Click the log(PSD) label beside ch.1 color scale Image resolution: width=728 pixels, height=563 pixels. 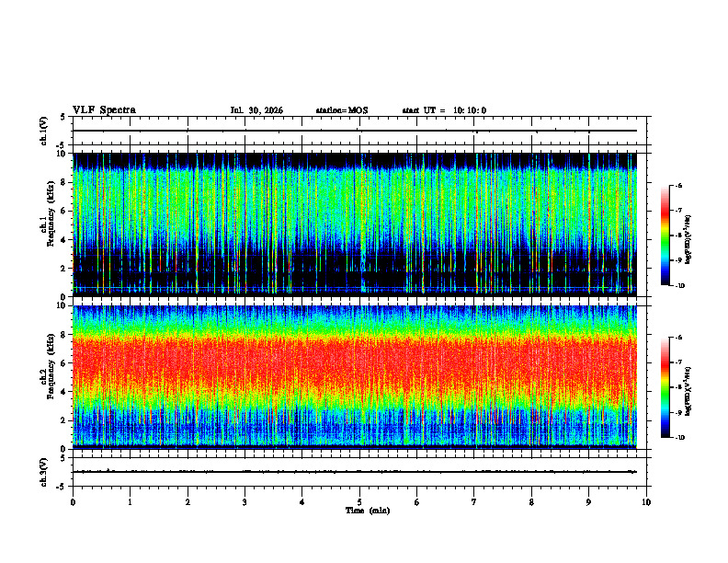(688, 240)
